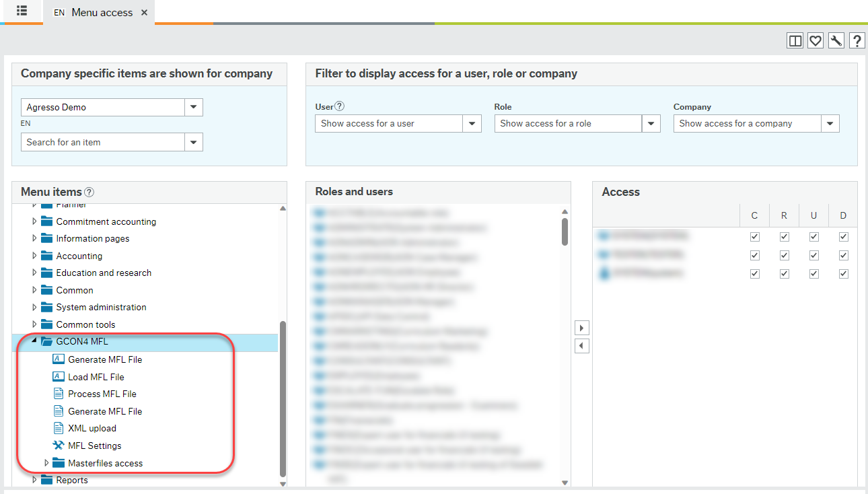Click the Search for an item field
Image resolution: width=868 pixels, height=494 pixels.
[102, 142]
